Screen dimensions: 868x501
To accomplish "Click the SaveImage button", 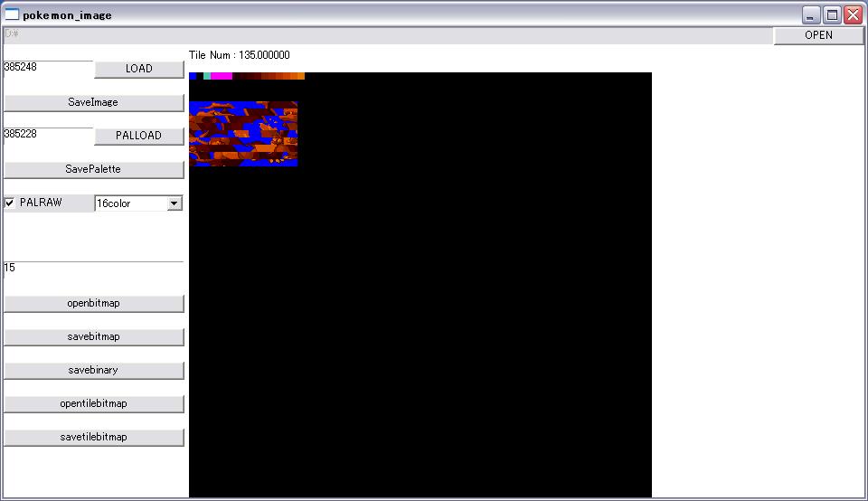I will click(93, 102).
